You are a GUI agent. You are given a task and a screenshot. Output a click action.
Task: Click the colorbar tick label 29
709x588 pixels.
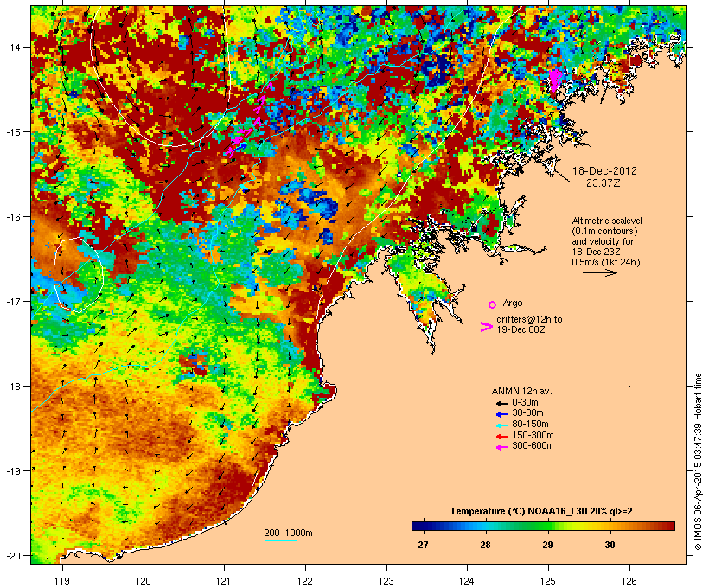click(x=547, y=545)
